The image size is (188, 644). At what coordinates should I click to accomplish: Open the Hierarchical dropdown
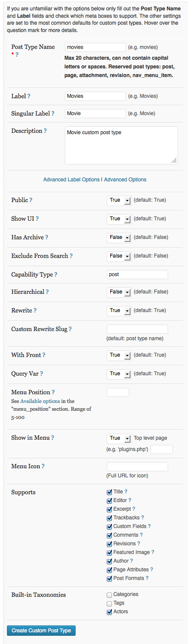[119, 292]
